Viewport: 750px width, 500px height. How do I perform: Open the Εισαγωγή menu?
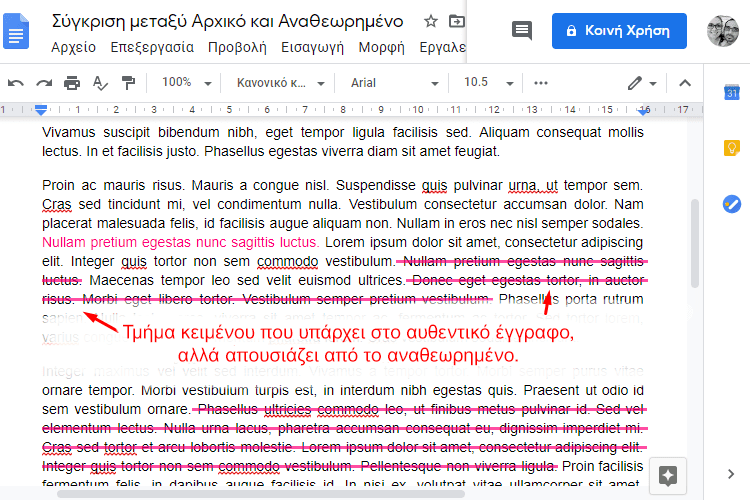[312, 47]
